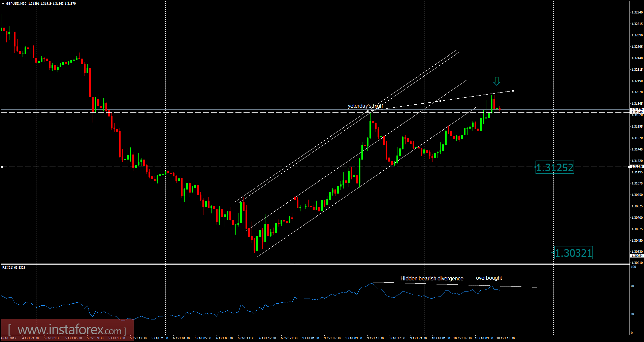Click the 9 Oct 09:30 time label
Image resolution: width=644 pixels, height=342 pixels.
[354, 338]
